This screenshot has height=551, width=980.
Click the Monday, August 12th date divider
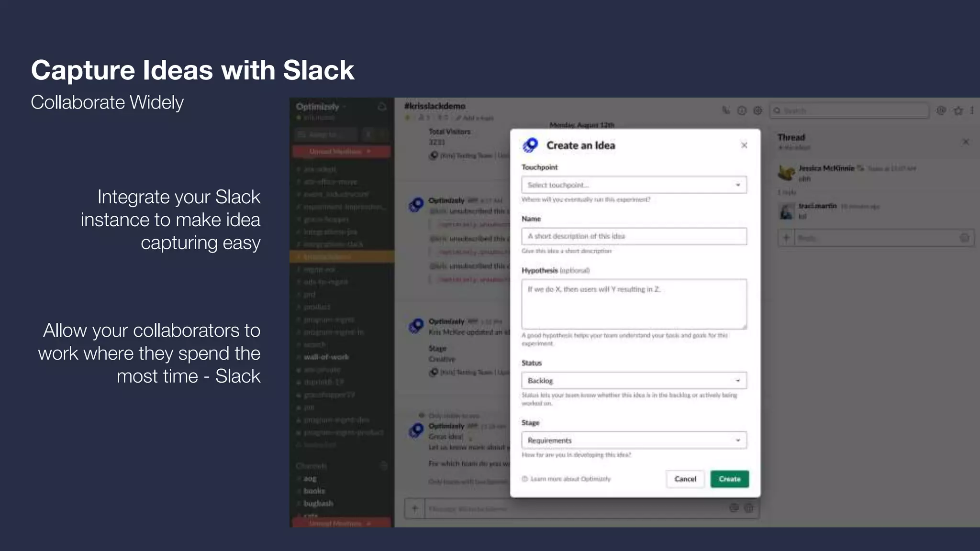pos(582,125)
